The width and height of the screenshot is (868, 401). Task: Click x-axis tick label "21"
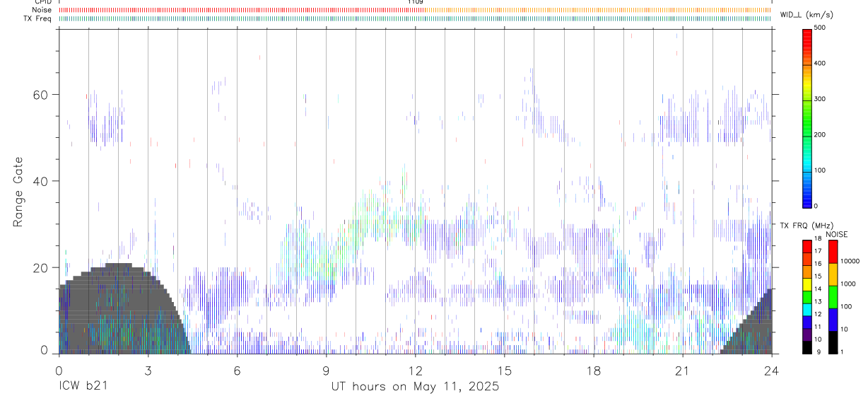pos(682,371)
